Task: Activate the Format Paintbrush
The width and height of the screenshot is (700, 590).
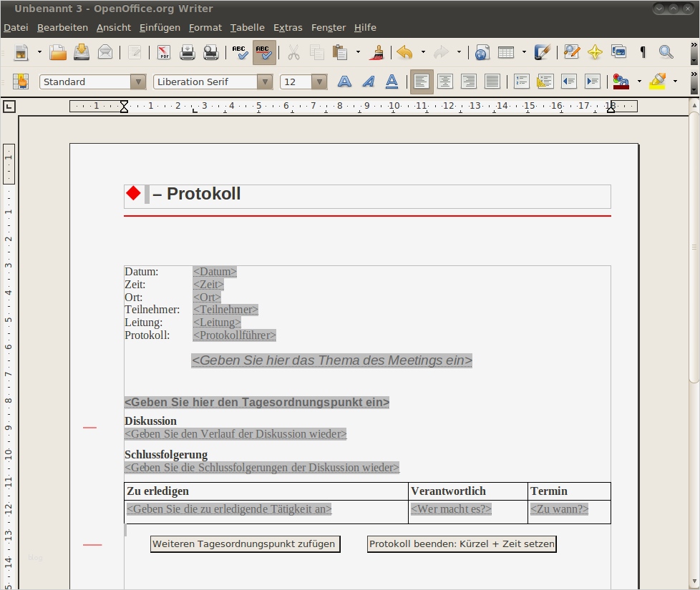Action: 376,52
